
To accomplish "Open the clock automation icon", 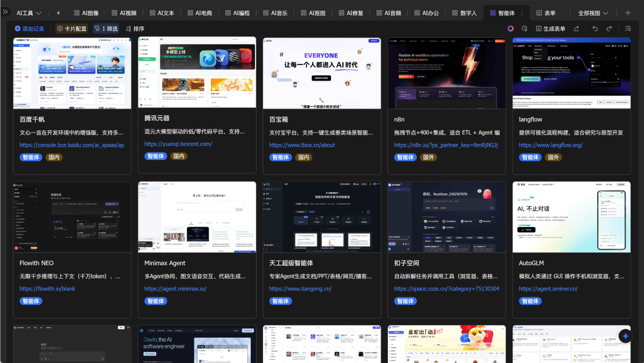I will click(525, 28).
